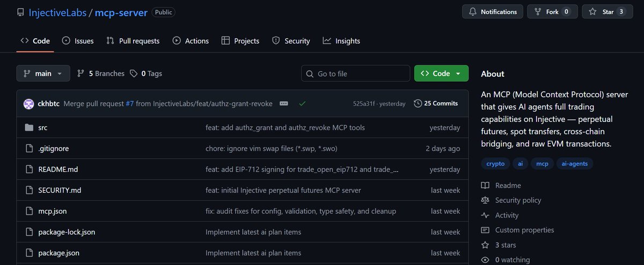
Task: Click the file icon beside .gitignore
Action: 29,149
